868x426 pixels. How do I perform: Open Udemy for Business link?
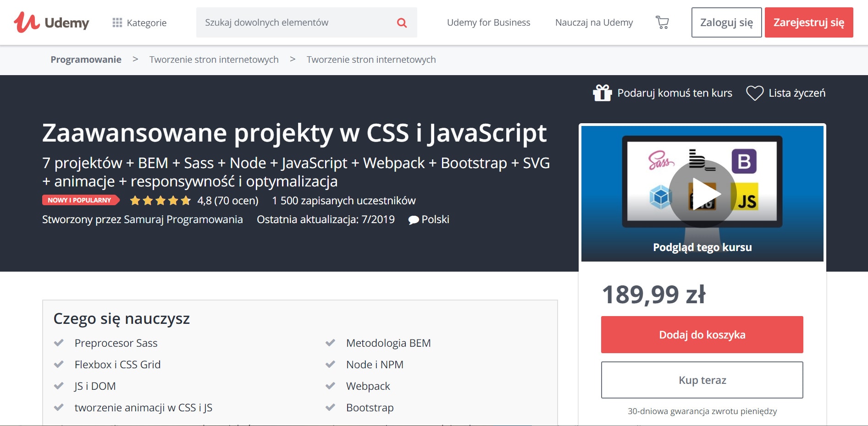[x=488, y=22]
